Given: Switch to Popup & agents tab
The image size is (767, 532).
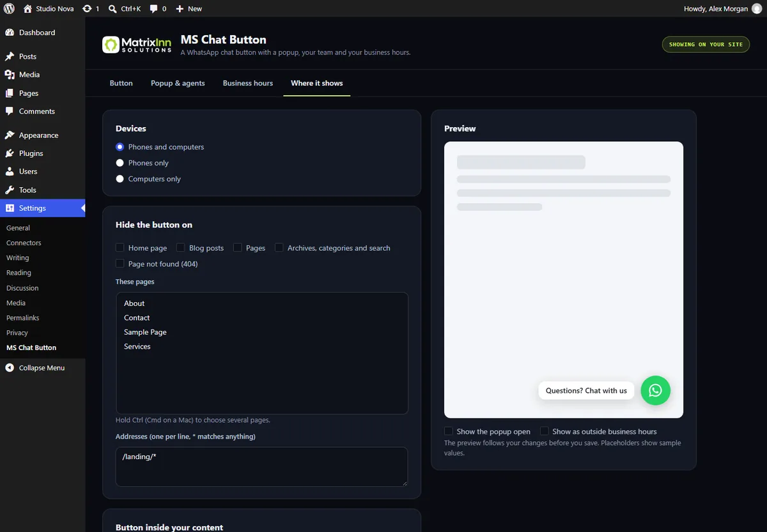Looking at the screenshot, I should [x=178, y=83].
